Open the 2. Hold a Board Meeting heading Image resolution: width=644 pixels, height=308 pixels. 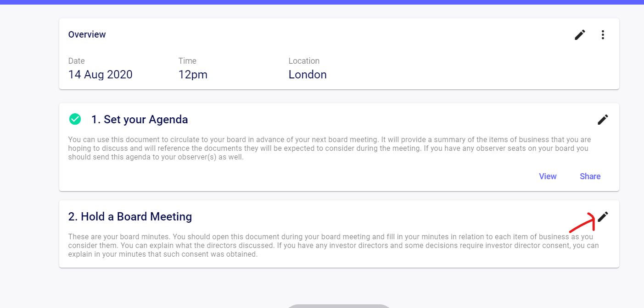(x=130, y=216)
